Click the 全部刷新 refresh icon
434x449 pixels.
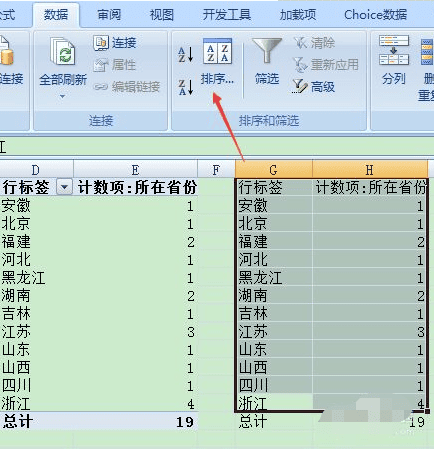(63, 52)
